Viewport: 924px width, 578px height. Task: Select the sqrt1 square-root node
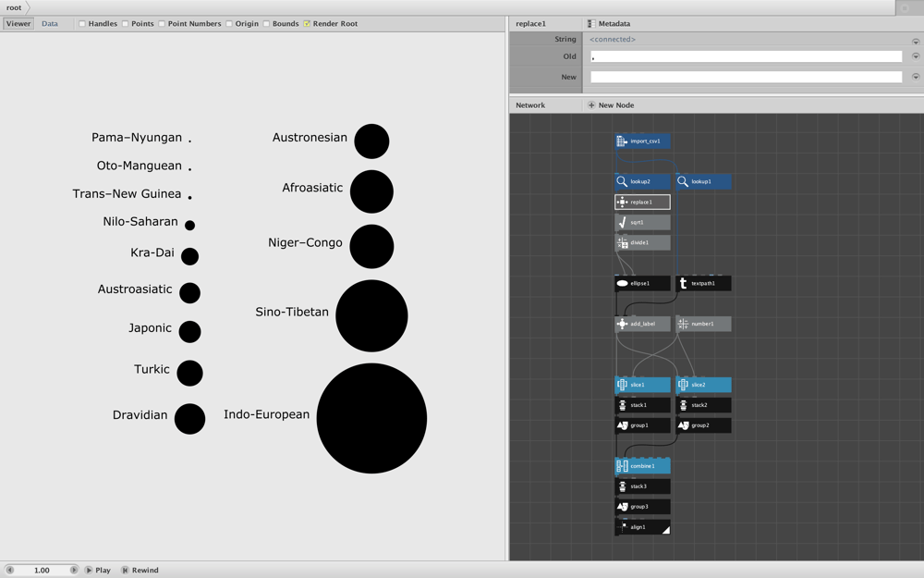coord(642,222)
